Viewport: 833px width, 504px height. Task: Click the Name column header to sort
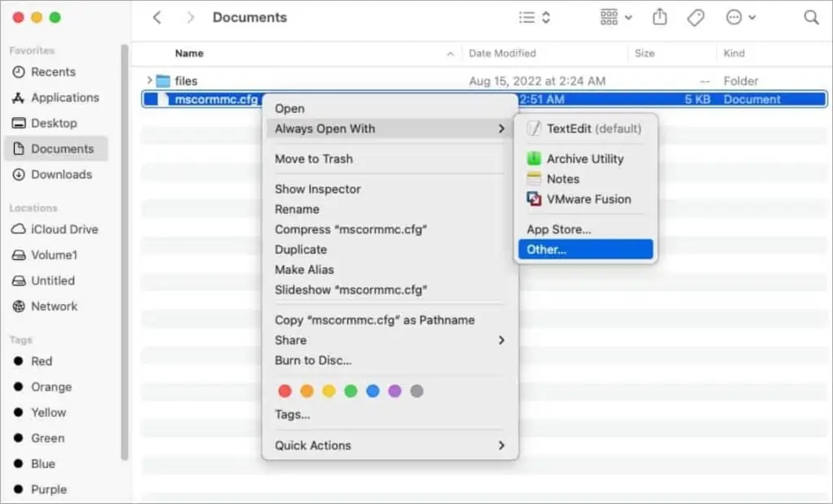(189, 53)
